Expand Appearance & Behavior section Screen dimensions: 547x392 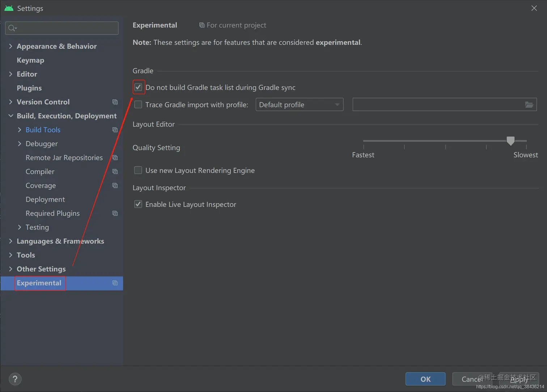point(10,46)
